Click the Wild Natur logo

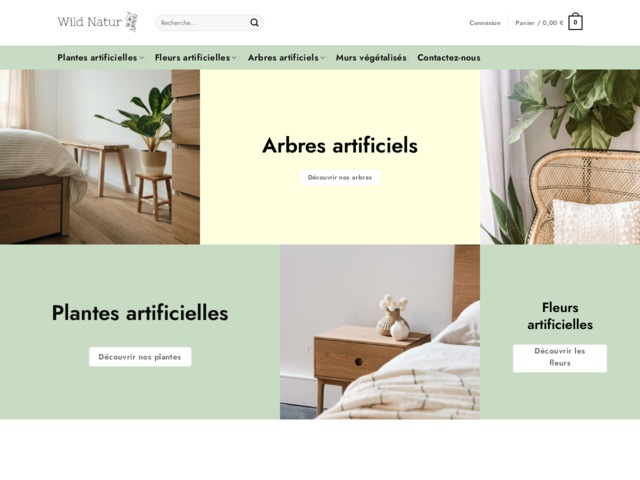(98, 22)
